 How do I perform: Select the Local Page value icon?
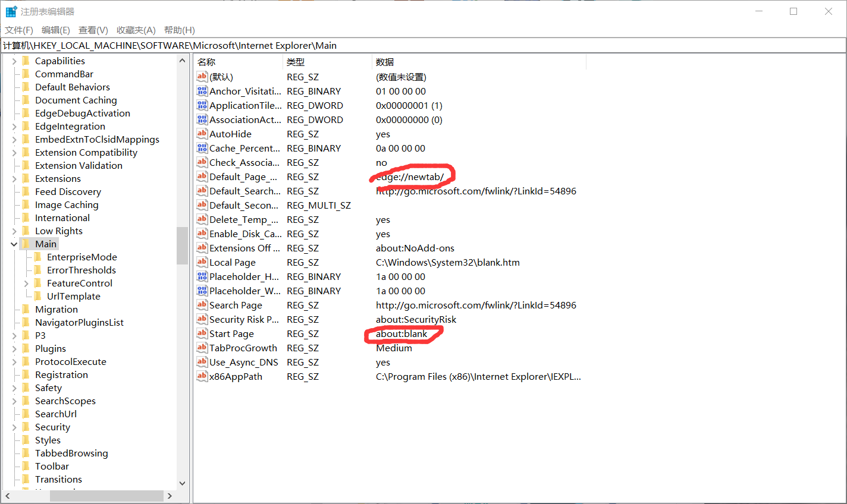[x=202, y=262]
